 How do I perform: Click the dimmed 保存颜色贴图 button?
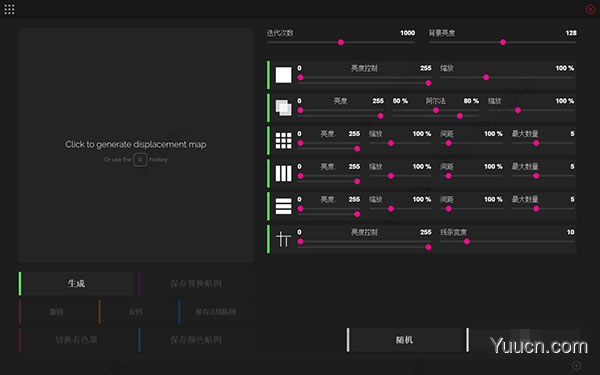pos(196,339)
